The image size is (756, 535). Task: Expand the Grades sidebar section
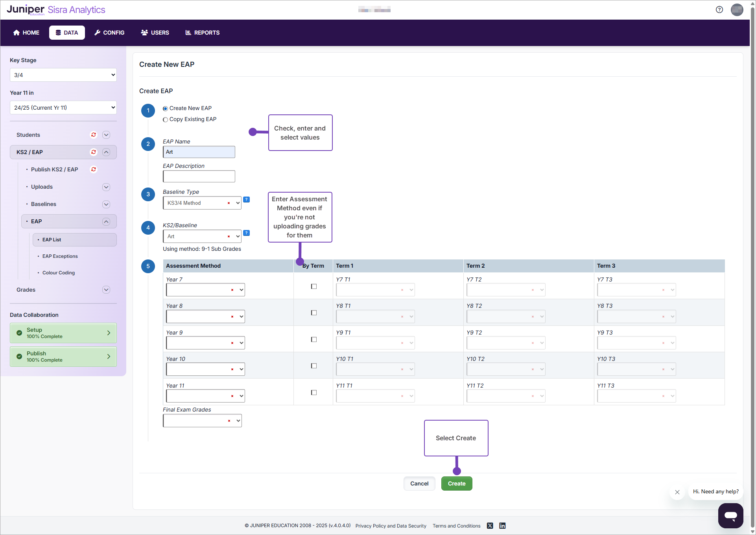106,290
